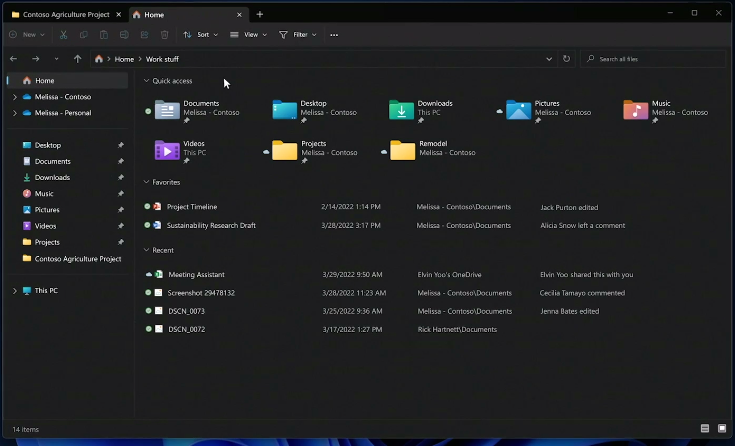735x446 pixels.
Task: Switch to large icons view in status bar
Action: [722, 428]
